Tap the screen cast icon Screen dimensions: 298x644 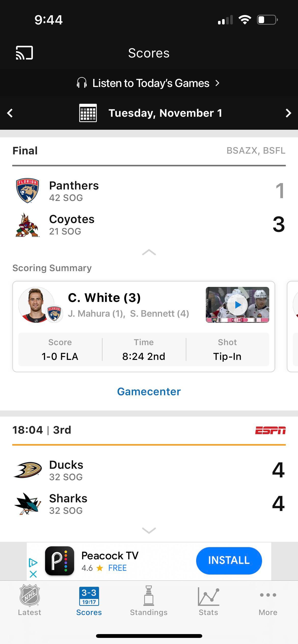pos(24,53)
